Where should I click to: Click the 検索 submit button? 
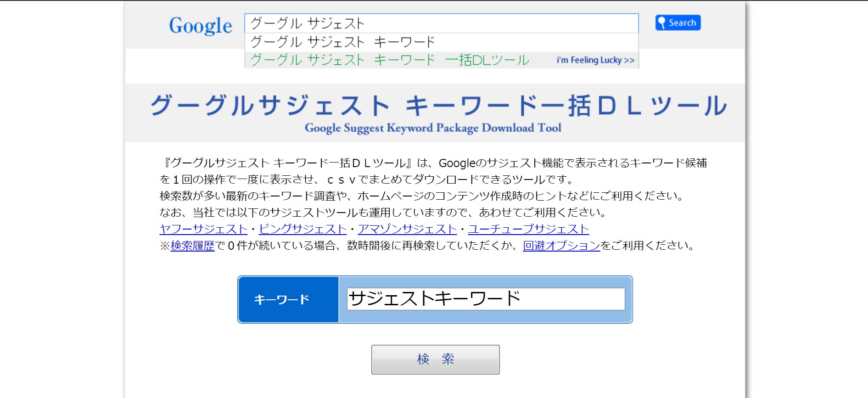[436, 359]
